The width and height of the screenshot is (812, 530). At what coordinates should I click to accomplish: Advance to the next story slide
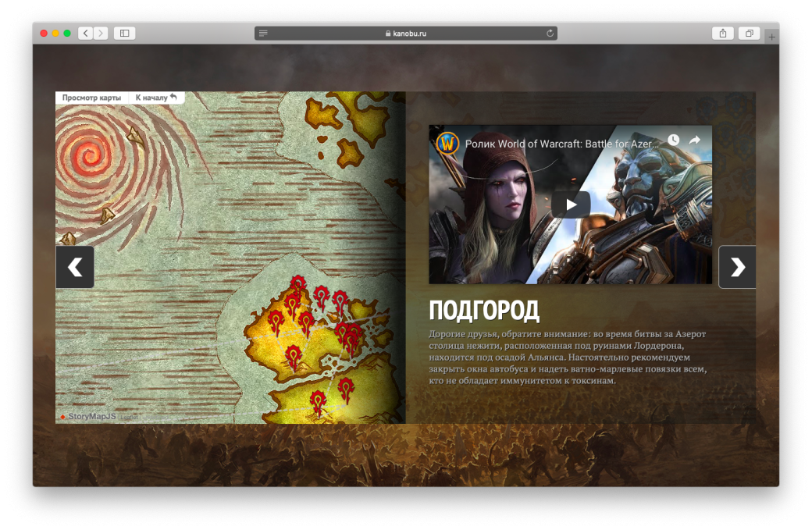[x=737, y=266]
